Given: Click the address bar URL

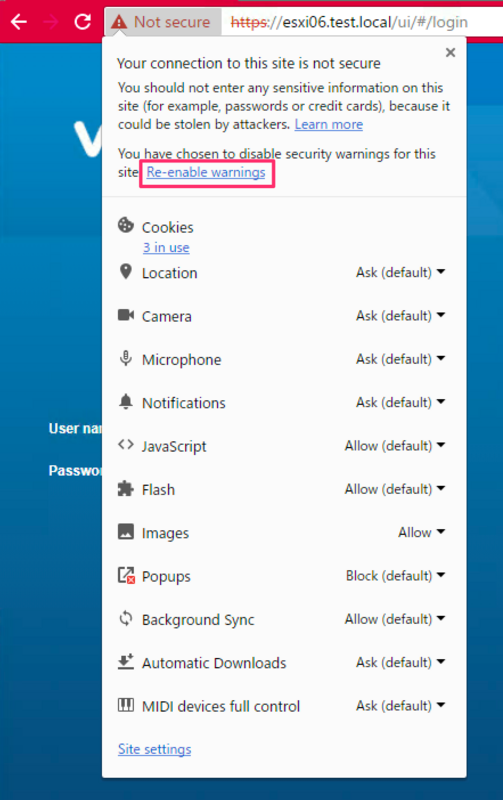Looking at the screenshot, I should (x=349, y=22).
